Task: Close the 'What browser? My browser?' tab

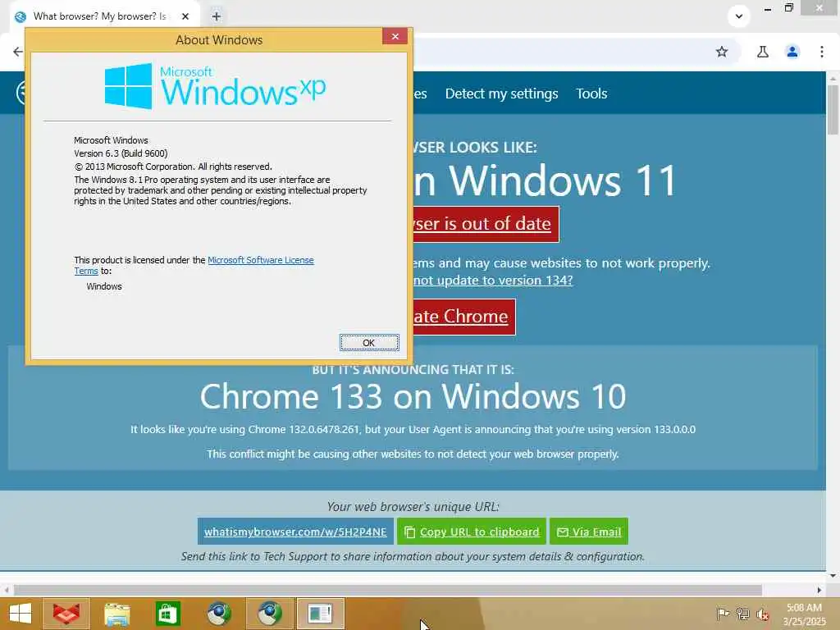Action: tap(185, 16)
